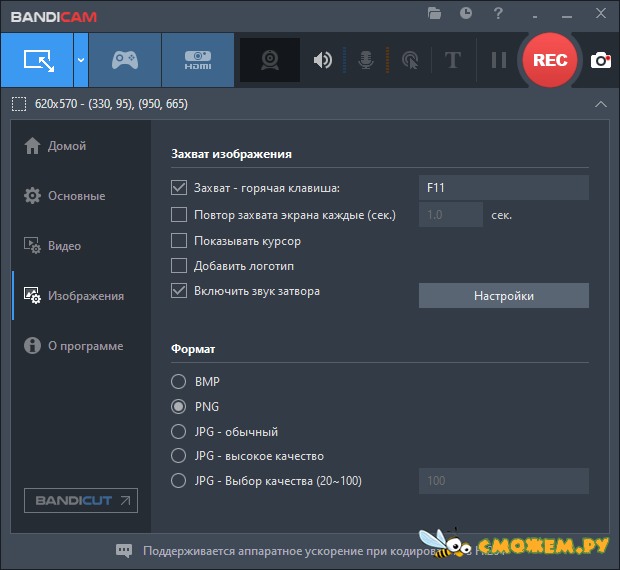Enable Показывать курсор checkbox
620x570 pixels.
179,240
